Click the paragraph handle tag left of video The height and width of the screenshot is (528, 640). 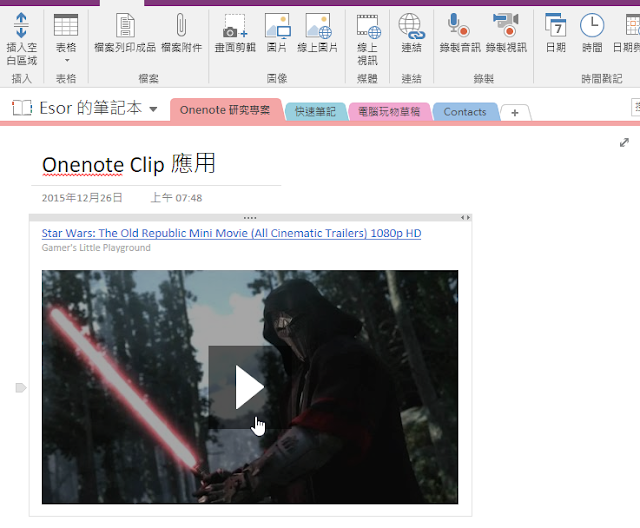pos(21,388)
